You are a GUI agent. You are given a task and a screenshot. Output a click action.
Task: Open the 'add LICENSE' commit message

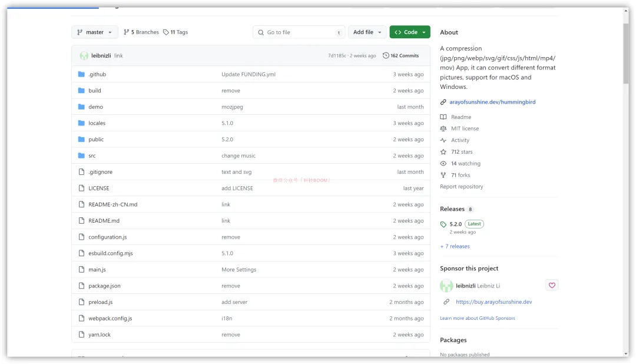tap(237, 188)
